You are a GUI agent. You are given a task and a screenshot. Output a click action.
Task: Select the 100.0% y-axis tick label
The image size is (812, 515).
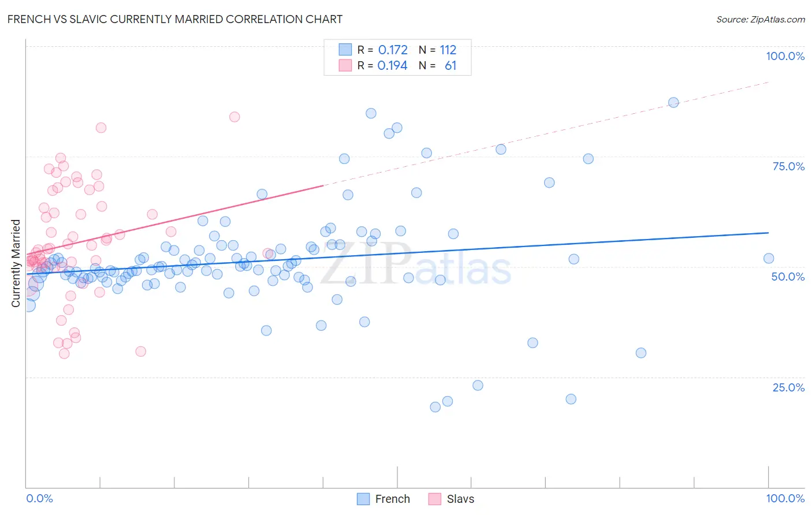coord(785,56)
